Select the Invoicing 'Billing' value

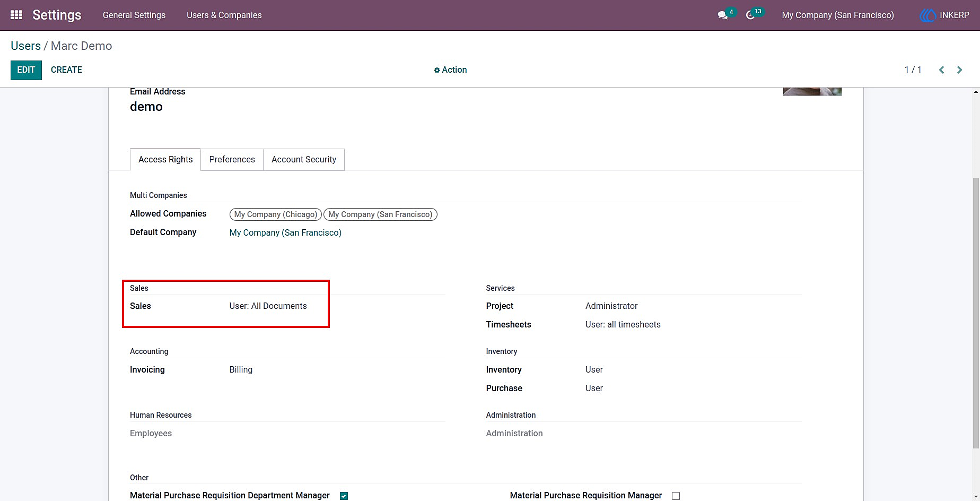(241, 370)
